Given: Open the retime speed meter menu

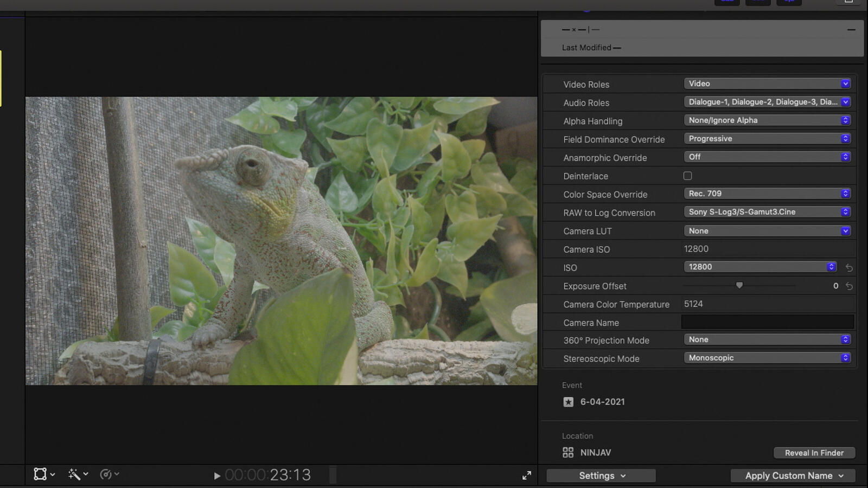Looking at the screenshot, I should (x=106, y=474).
